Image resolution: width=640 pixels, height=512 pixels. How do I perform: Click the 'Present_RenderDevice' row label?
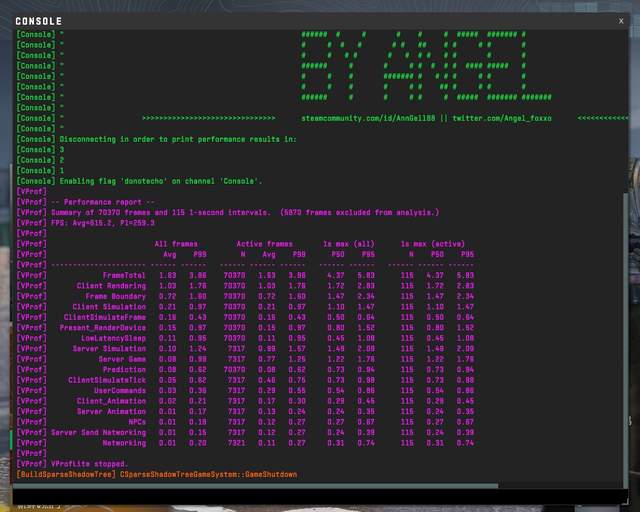pyautogui.click(x=102, y=327)
